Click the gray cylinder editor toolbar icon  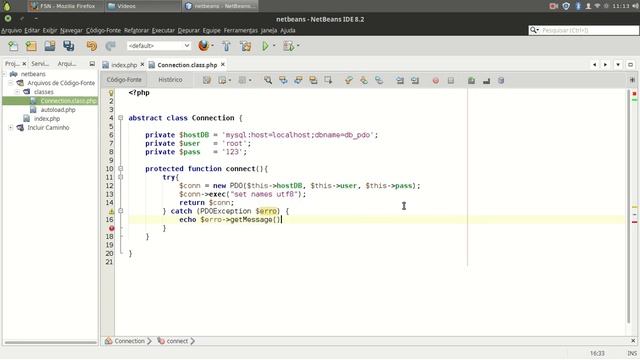point(501,80)
